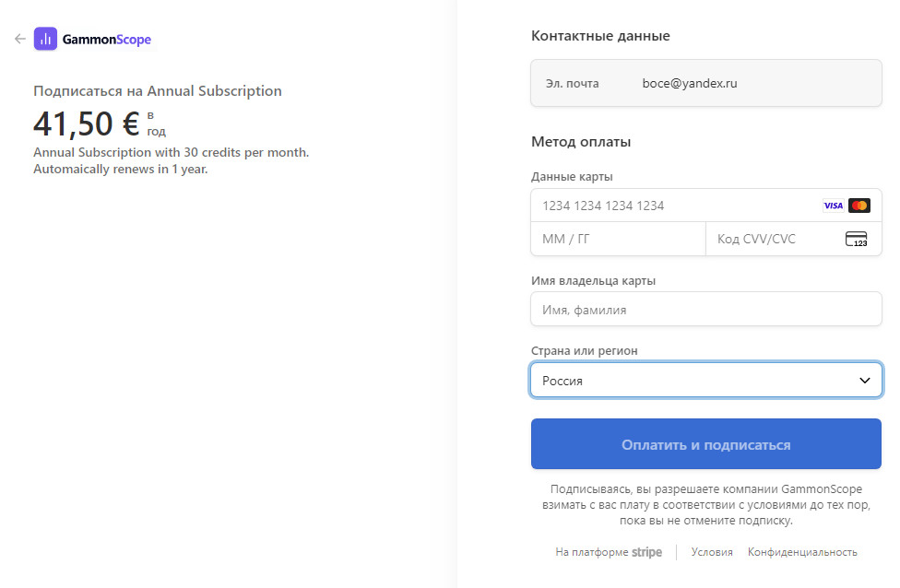
Task: Click the Visa card brand icon
Action: (x=833, y=206)
